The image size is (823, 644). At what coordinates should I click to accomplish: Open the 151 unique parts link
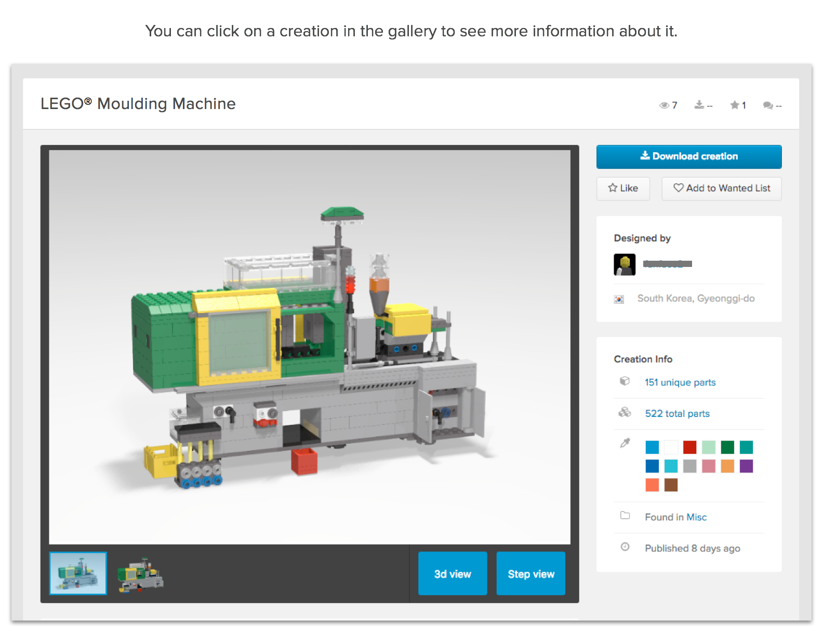point(680,382)
